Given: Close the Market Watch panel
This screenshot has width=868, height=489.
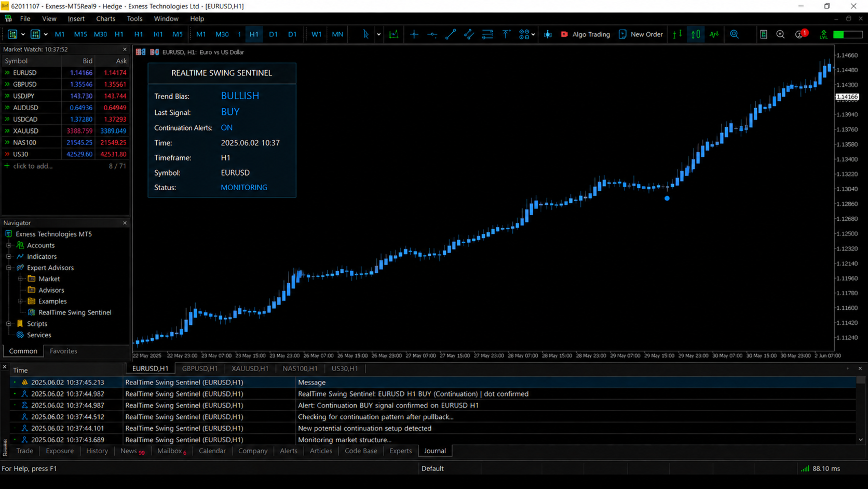Looking at the screenshot, I should point(125,49).
